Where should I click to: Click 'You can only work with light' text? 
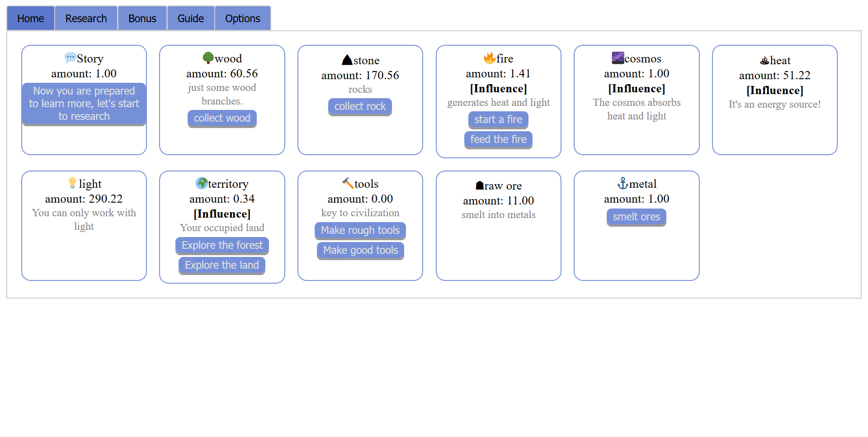(x=84, y=220)
